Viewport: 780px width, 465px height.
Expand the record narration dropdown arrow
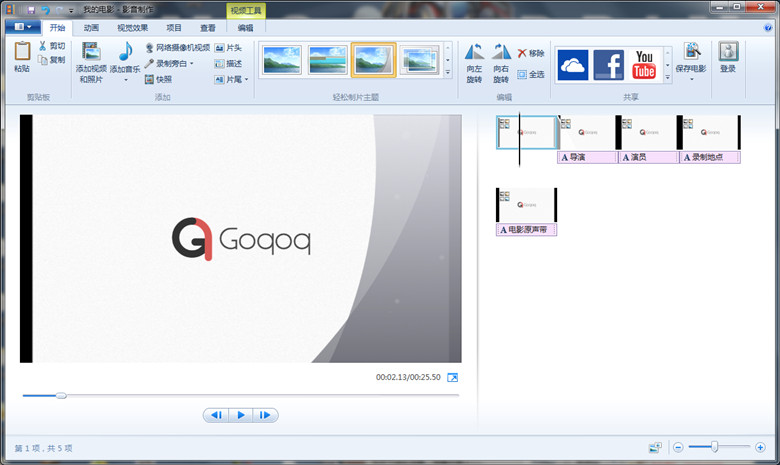click(x=192, y=64)
